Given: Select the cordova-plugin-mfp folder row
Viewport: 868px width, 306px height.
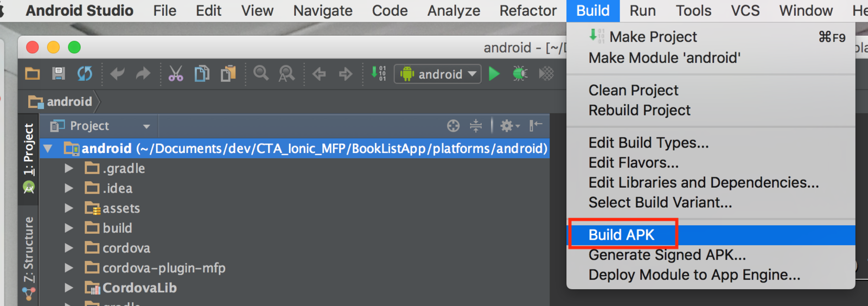Looking at the screenshot, I should pos(295,268).
